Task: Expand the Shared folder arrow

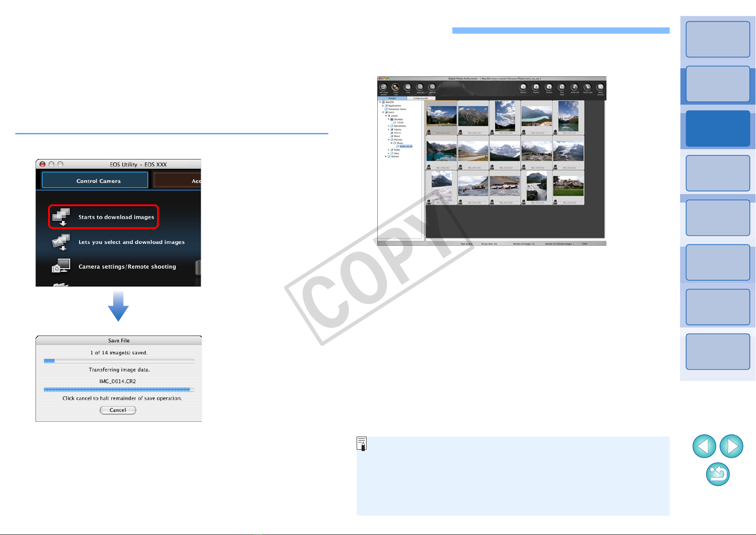Action: pyautogui.click(x=386, y=156)
